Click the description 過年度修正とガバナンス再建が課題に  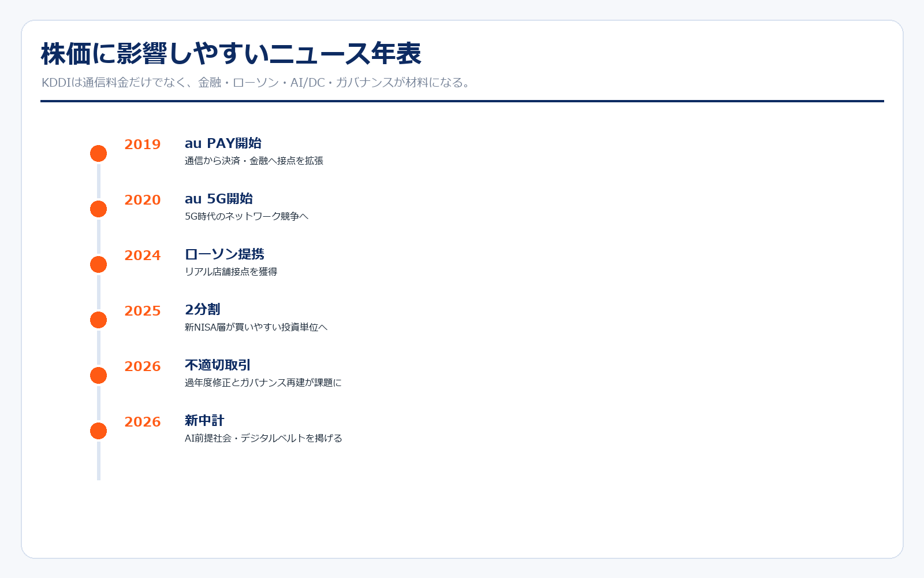tap(263, 383)
